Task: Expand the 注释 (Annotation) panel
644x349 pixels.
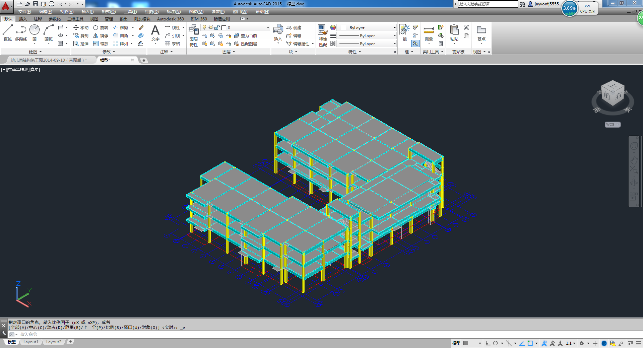Action: [x=167, y=52]
